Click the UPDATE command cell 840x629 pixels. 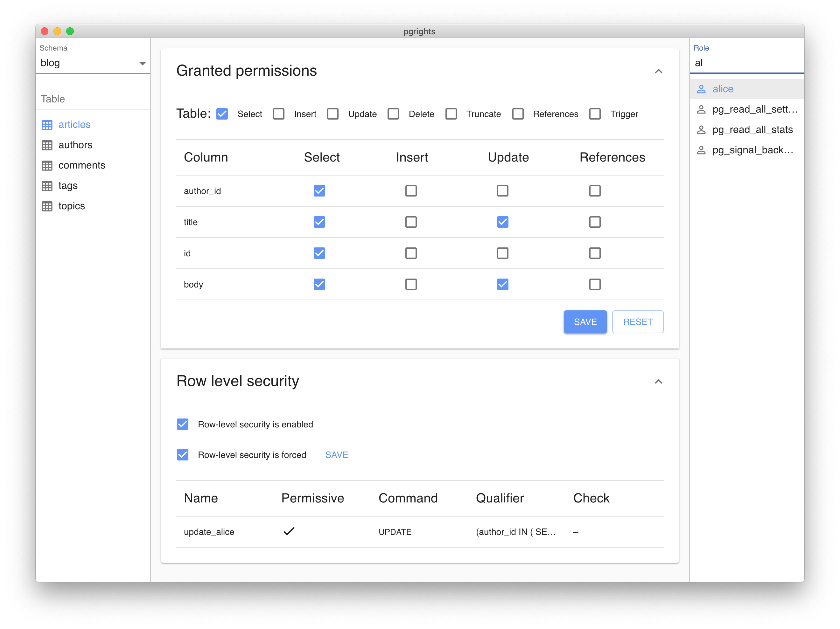395,532
